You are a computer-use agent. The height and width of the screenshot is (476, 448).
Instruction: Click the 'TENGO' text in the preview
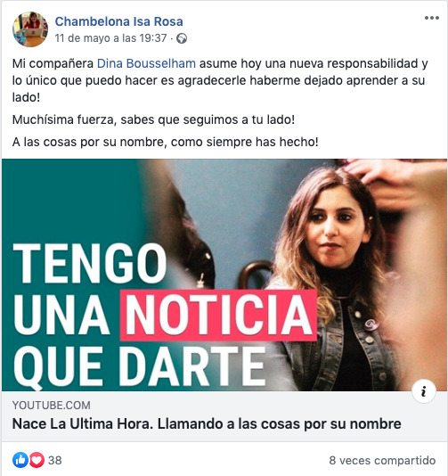[90, 264]
